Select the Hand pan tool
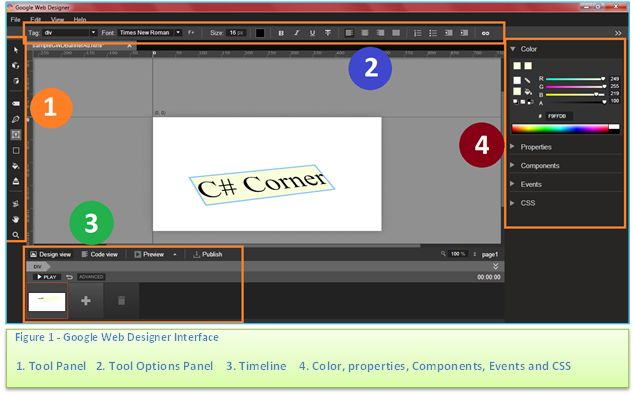This screenshot has width=633, height=395. click(16, 219)
